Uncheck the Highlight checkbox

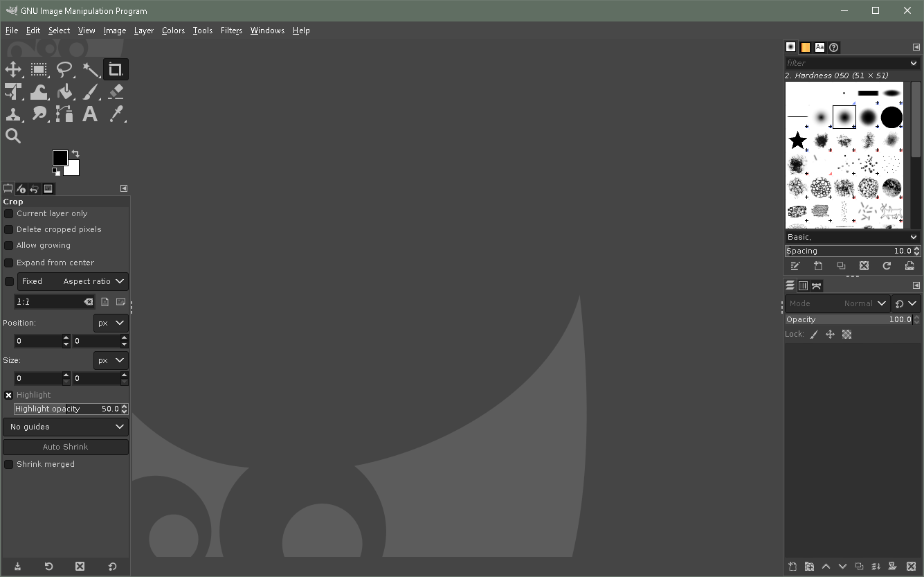[x=9, y=395]
